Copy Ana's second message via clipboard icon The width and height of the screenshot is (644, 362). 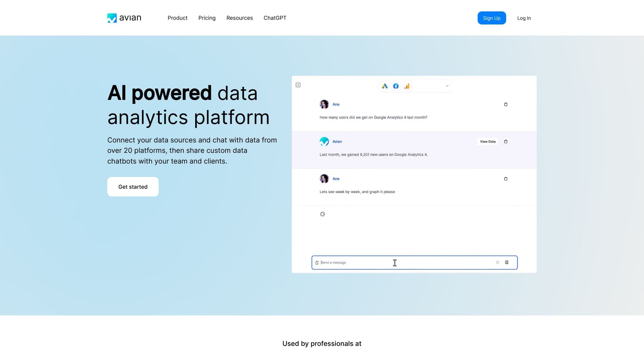click(x=505, y=179)
